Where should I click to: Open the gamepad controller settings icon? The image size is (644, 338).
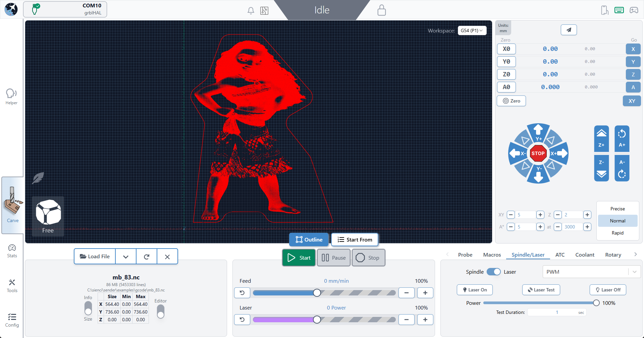click(x=634, y=10)
